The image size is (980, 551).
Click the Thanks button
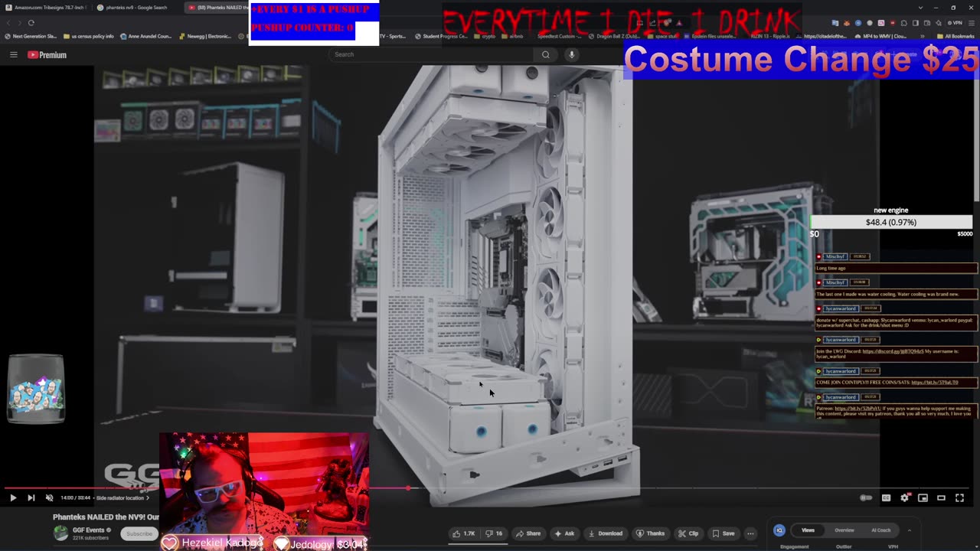(x=651, y=533)
